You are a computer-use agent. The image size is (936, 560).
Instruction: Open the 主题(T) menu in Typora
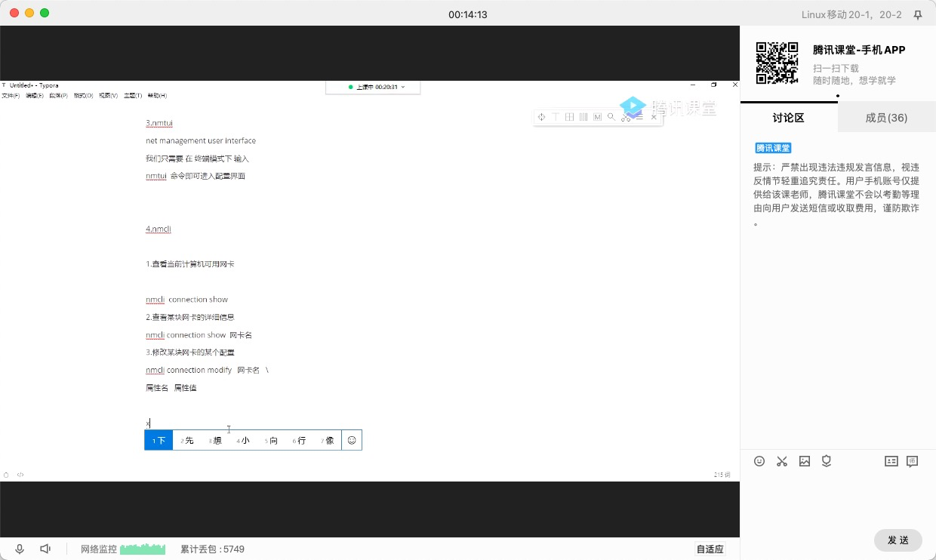(x=133, y=96)
